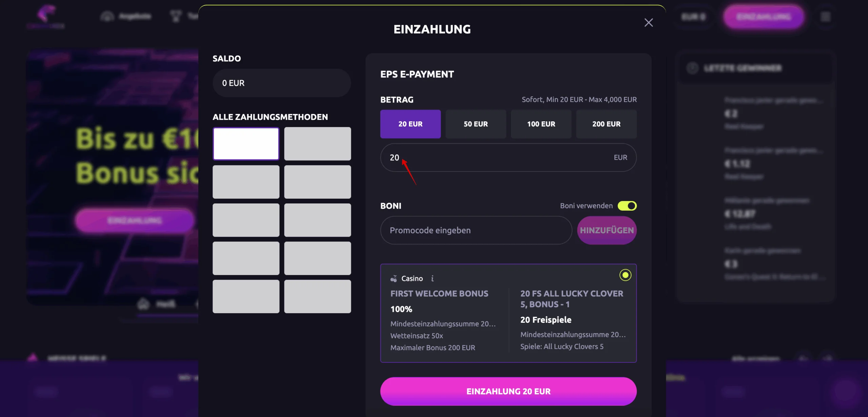This screenshot has height=417, width=868.
Task: Select the bottom-right payment method tile
Action: [x=317, y=296]
